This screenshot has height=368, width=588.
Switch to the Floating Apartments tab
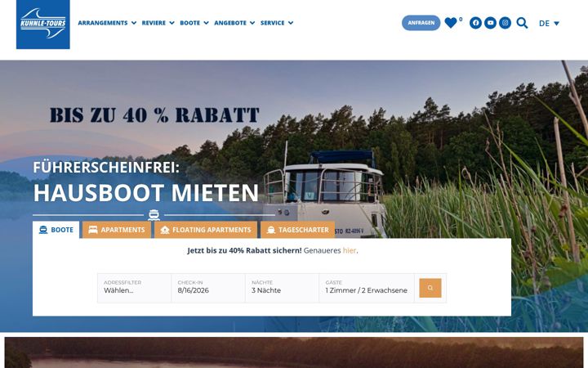pos(206,230)
